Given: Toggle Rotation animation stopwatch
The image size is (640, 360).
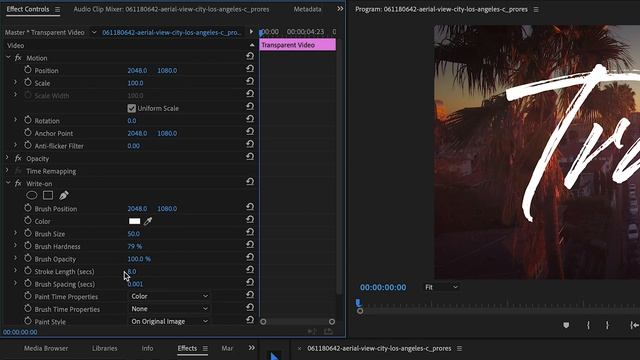Looking at the screenshot, I should tap(28, 120).
